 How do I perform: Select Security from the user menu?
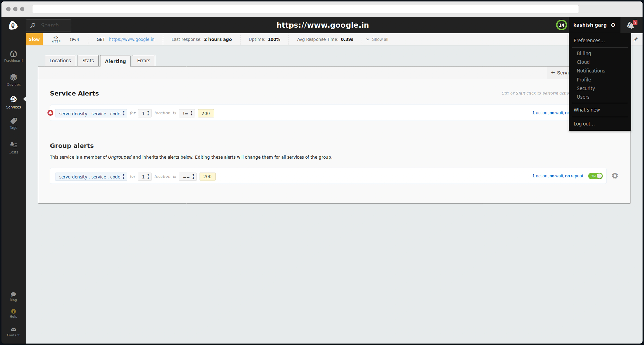(585, 88)
